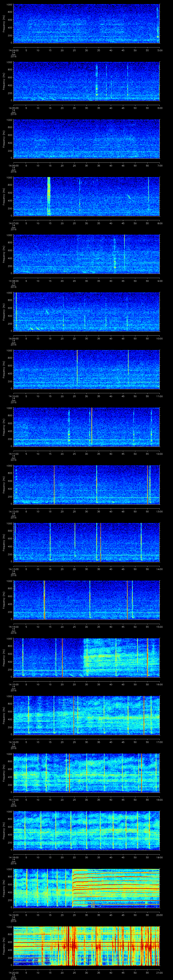Pick the spectrogram panel starting at 14:10:00
Screen dimensions: 173x980
click(86, 369)
